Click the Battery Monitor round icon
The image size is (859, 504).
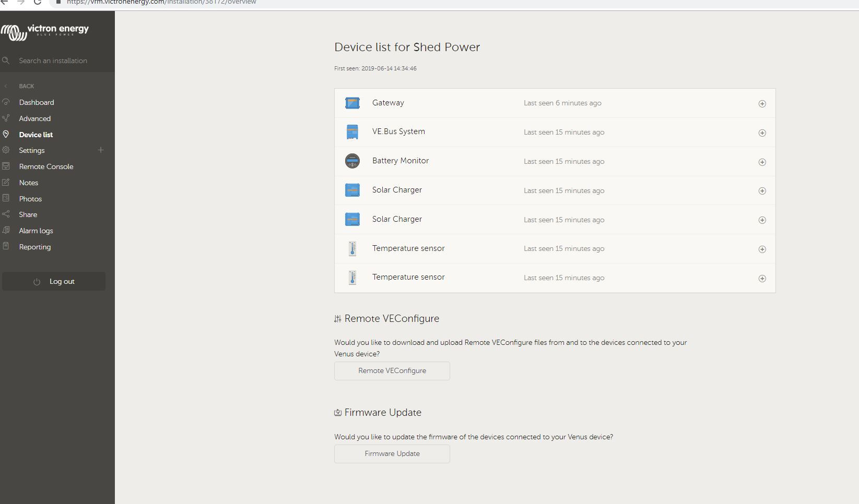coord(352,161)
